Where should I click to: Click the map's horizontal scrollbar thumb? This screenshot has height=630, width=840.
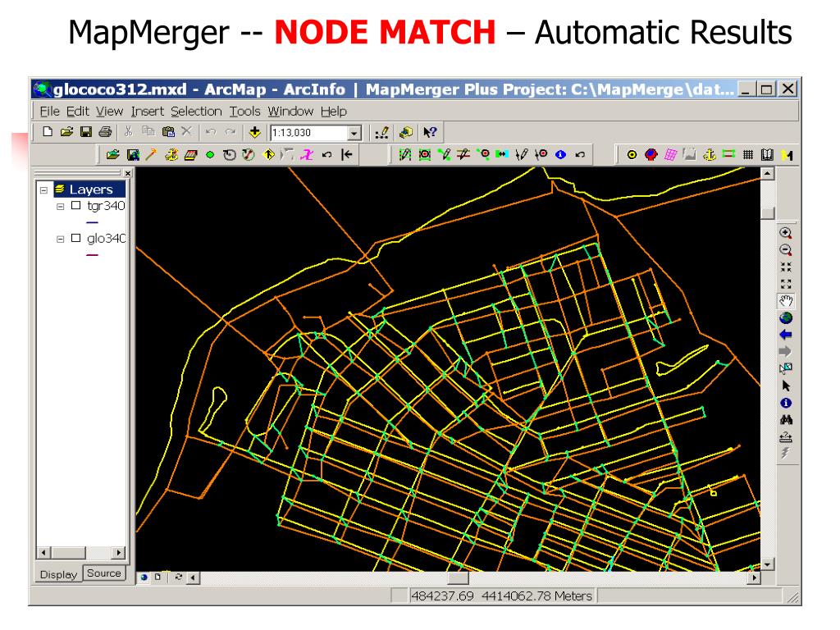458,578
